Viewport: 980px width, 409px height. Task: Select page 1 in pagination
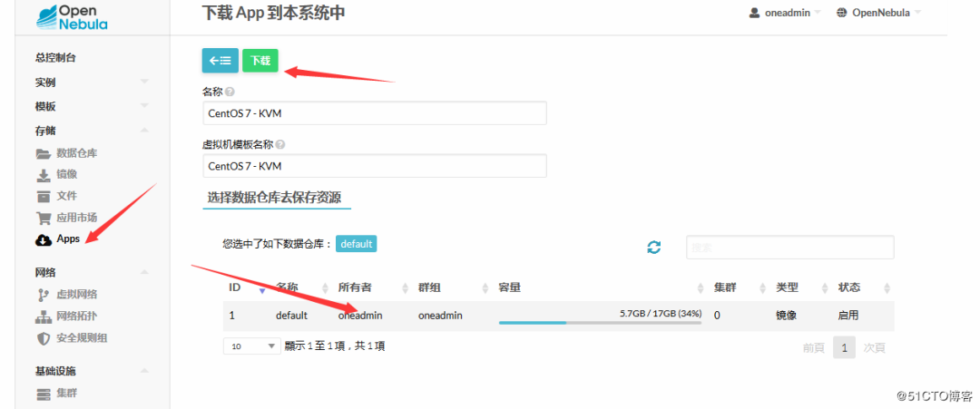(x=844, y=347)
